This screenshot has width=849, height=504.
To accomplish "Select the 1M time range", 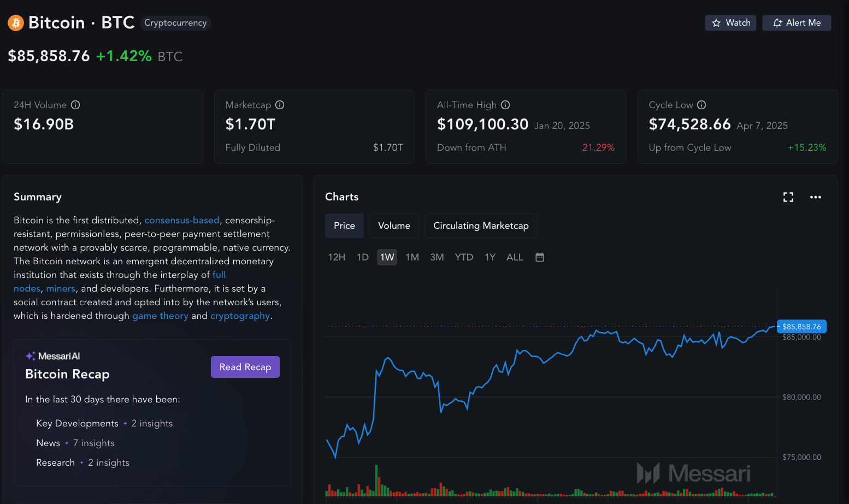I will pos(412,257).
